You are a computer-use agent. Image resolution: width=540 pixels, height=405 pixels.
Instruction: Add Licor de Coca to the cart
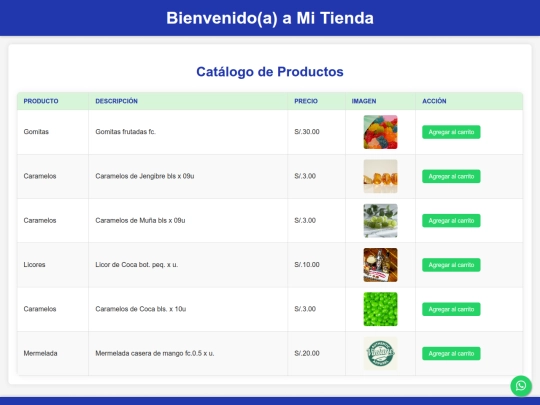click(451, 265)
